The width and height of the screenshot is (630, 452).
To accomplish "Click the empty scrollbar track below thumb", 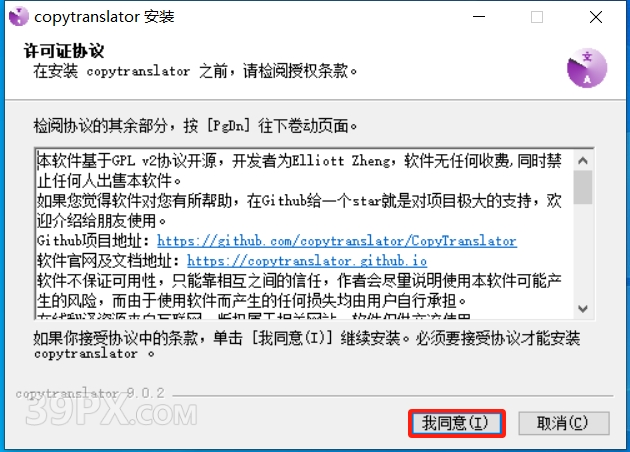I will pyautogui.click(x=583, y=252).
